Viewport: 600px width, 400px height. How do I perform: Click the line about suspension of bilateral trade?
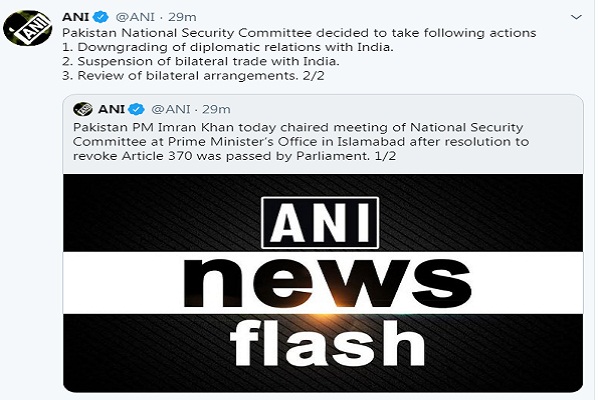pos(201,61)
